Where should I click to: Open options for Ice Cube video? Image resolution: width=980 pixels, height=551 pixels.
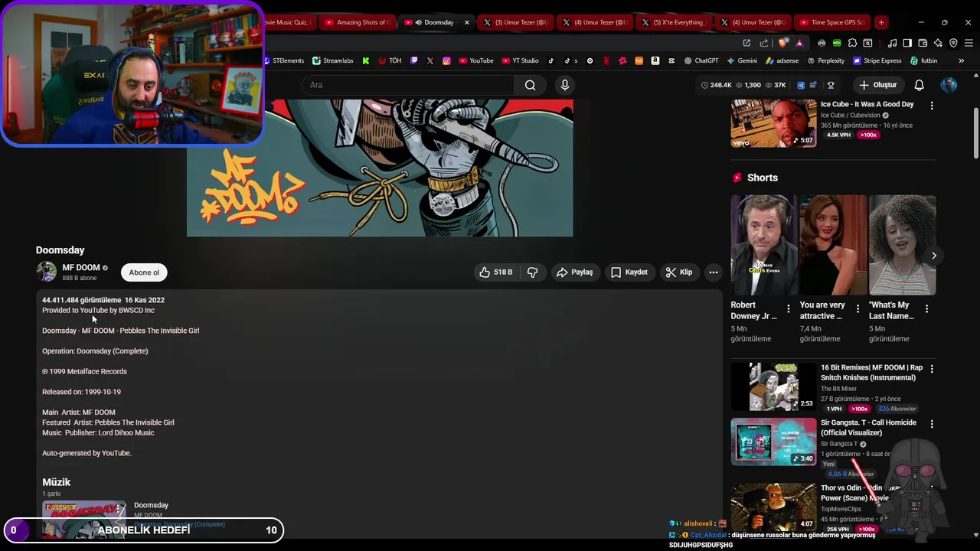[932, 105]
